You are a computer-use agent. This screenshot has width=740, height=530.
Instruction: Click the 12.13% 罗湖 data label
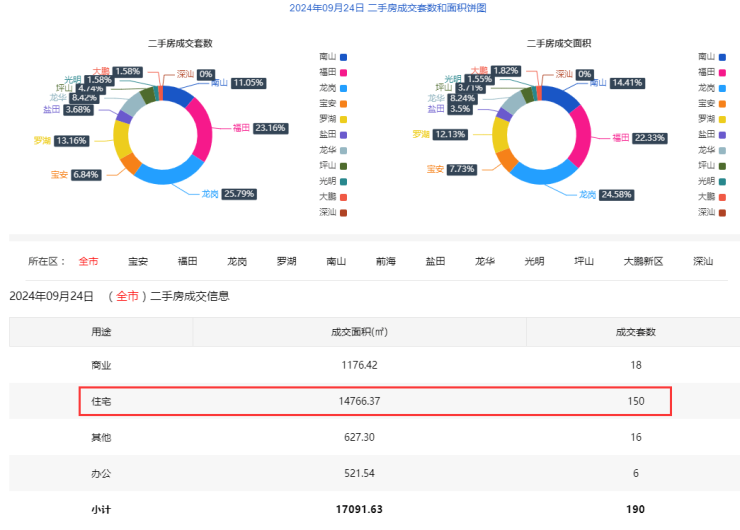[x=450, y=135]
